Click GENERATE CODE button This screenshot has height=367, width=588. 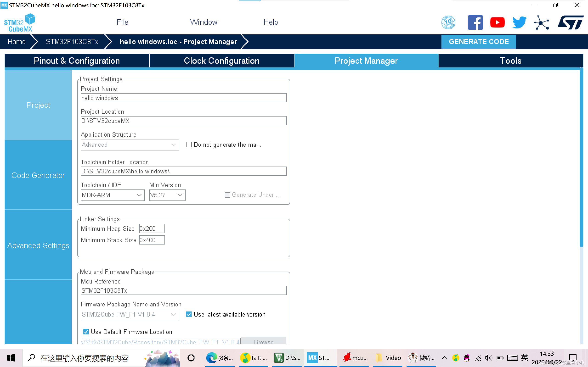479,41
